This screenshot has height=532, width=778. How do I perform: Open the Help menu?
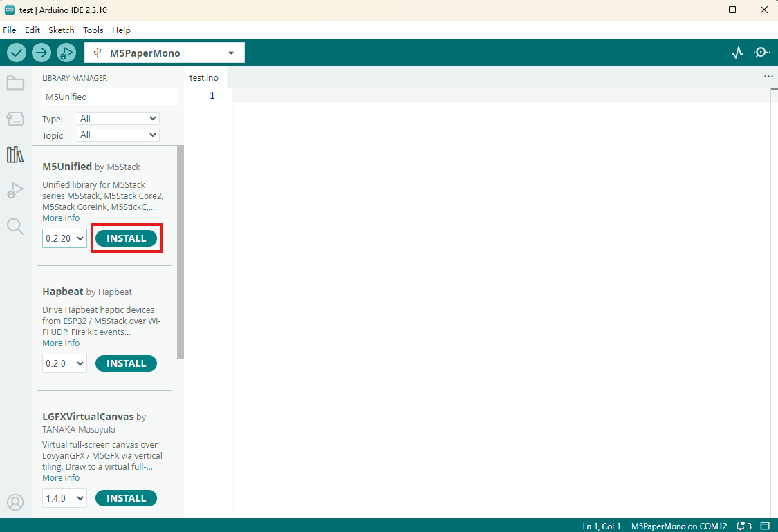coord(121,30)
